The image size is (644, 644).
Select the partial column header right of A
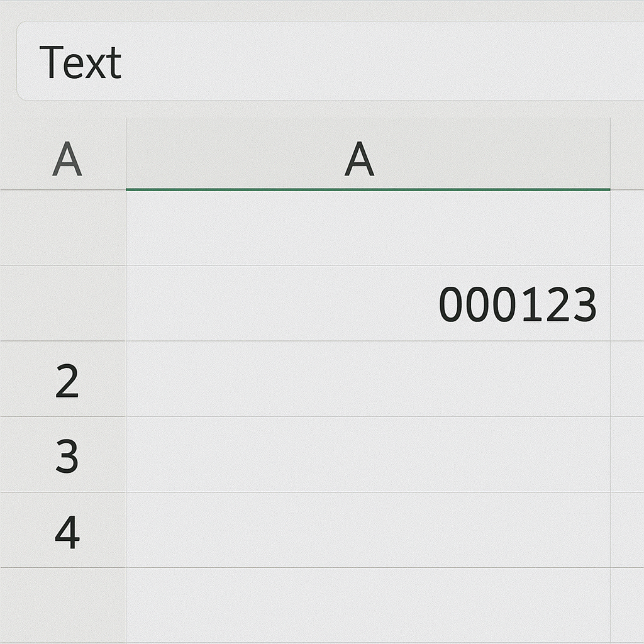(627, 155)
